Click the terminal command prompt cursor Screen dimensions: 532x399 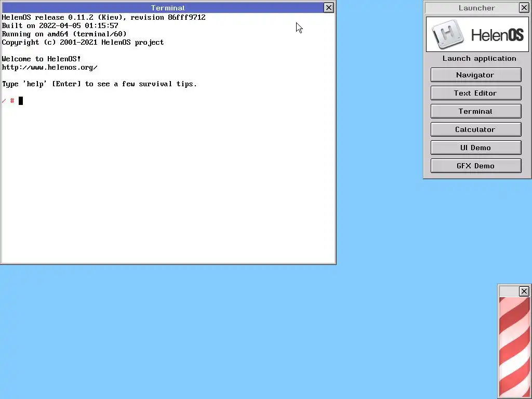[21, 101]
